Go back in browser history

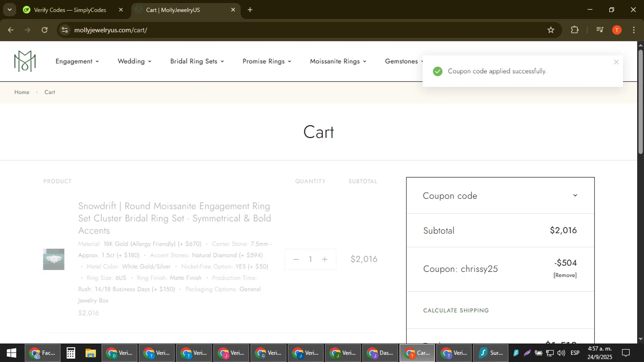(x=11, y=30)
